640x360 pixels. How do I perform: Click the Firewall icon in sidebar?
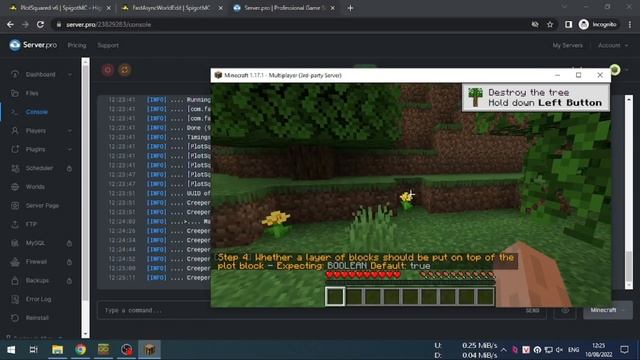(15, 262)
